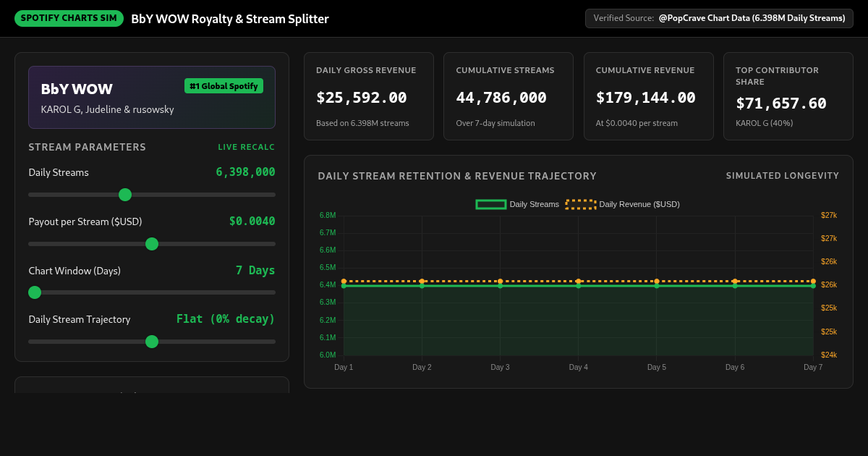Click the Verified Source PopCrave chart data pill
Image resolution: width=868 pixels, height=456 pixels.
coord(719,18)
